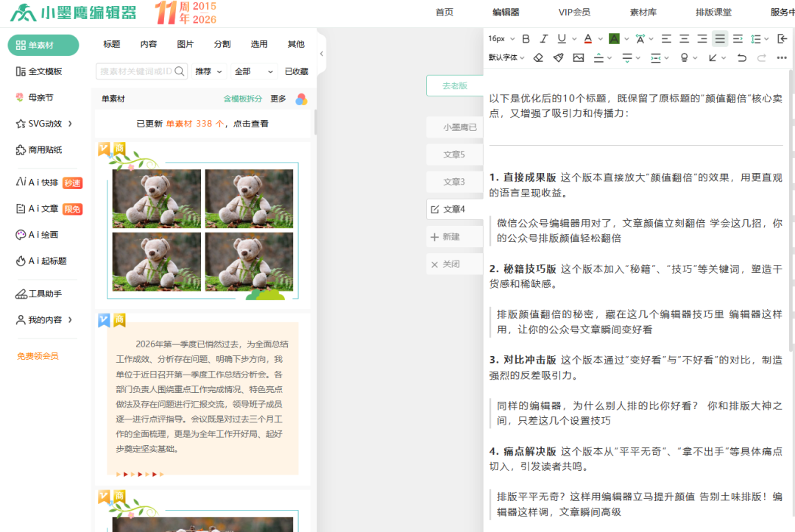Click the lightbulb icon in toolbar
The height and width of the screenshot is (532, 795).
[684, 57]
